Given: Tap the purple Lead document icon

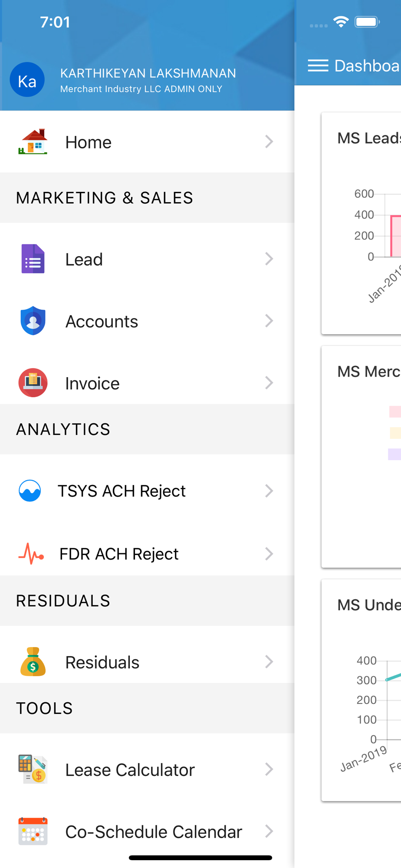Looking at the screenshot, I should pyautogui.click(x=33, y=259).
